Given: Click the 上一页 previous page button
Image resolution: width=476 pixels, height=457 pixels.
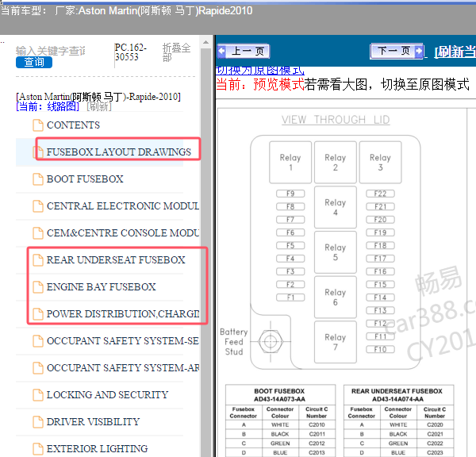Looking at the screenshot, I should click(x=244, y=51).
